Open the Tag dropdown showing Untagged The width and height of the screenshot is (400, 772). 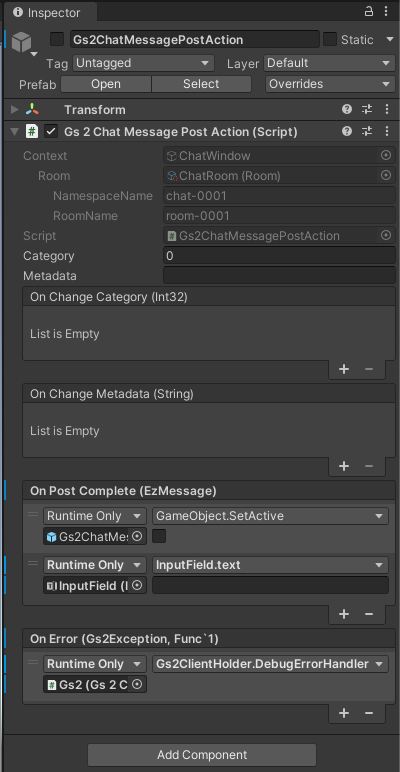[143, 63]
